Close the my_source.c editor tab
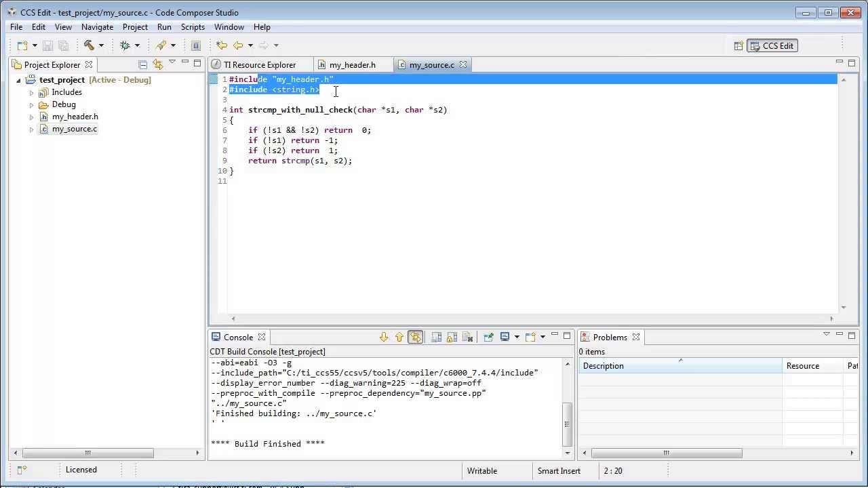The width and height of the screenshot is (868, 488). [463, 65]
